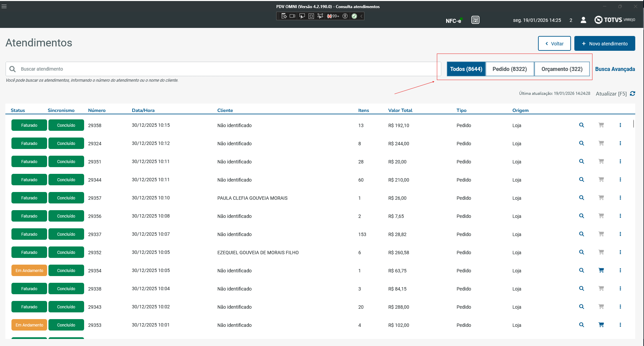Toggle display layout adorners in debug toolbar
Screen dimensions: 644x346
311,16
